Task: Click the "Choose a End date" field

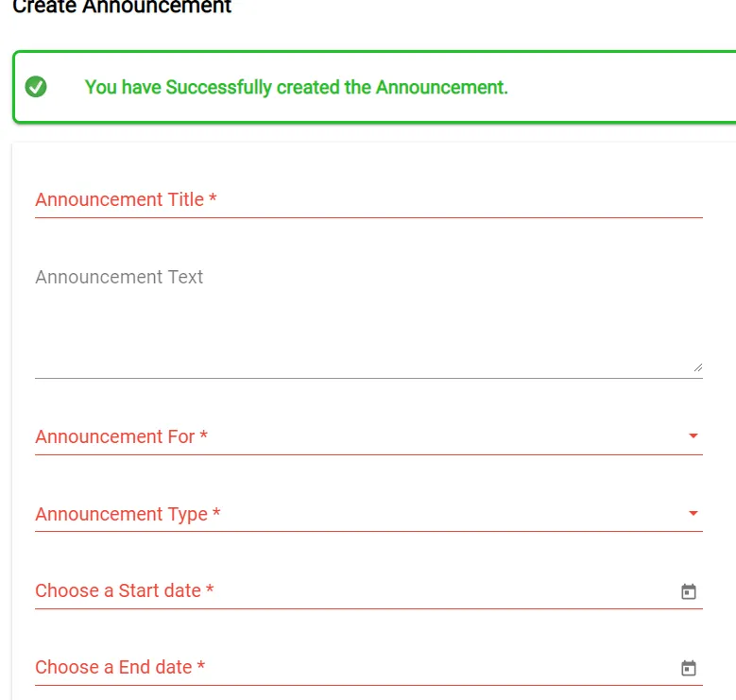Action: tap(113, 667)
